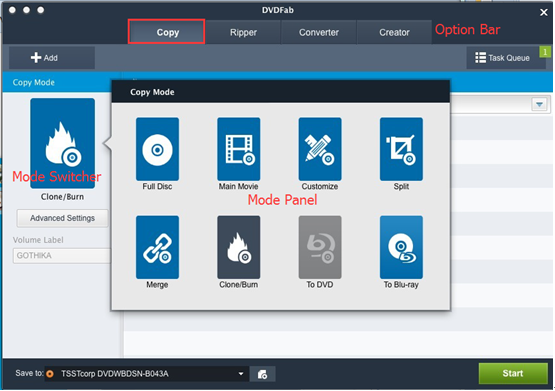This screenshot has width=555, height=391.
Task: Click the DVDFab window title
Action: point(278,10)
